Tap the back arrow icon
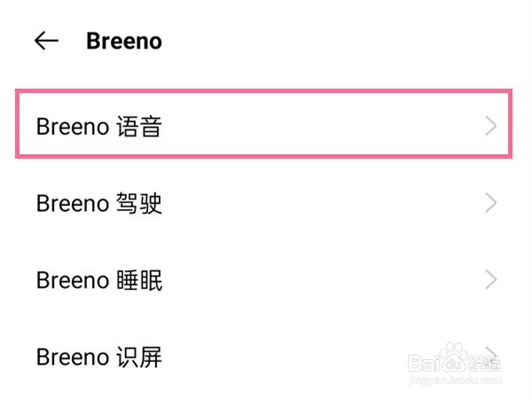Screen dimensions: 532x399 [46, 41]
